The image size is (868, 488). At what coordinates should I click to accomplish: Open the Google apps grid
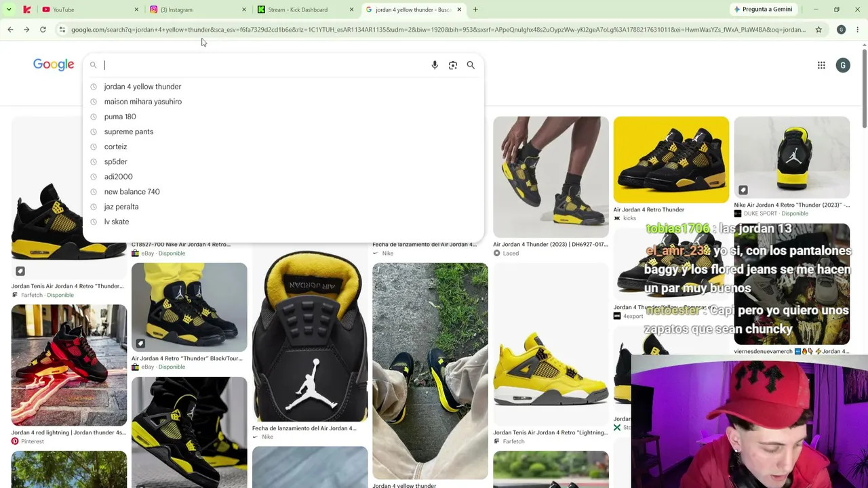[x=821, y=65]
